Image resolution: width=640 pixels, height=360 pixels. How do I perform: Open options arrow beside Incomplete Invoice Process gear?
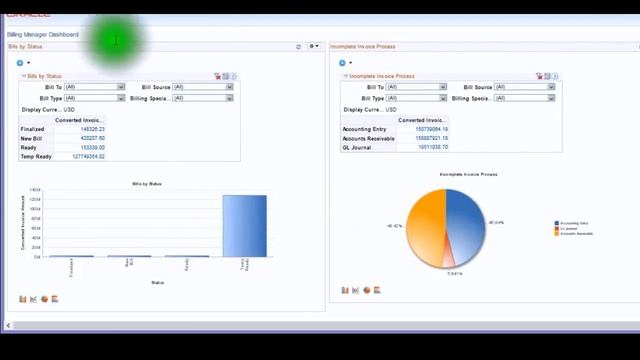(x=351, y=63)
